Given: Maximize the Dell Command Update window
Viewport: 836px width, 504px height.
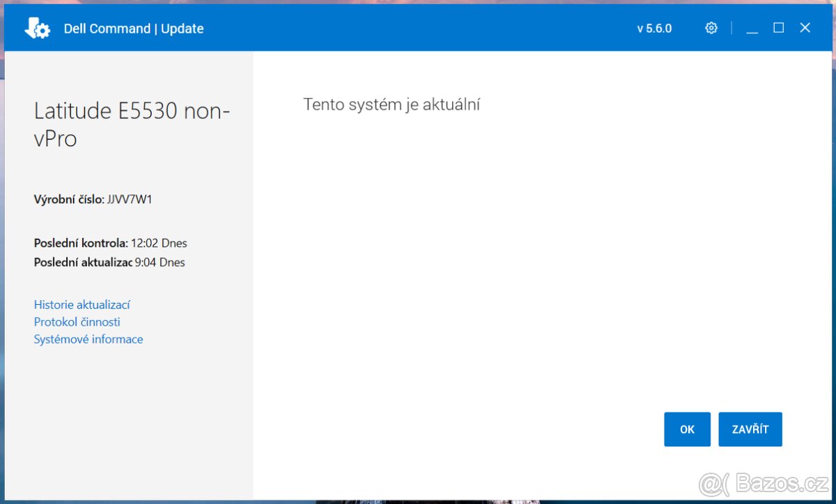Looking at the screenshot, I should click(x=778, y=28).
